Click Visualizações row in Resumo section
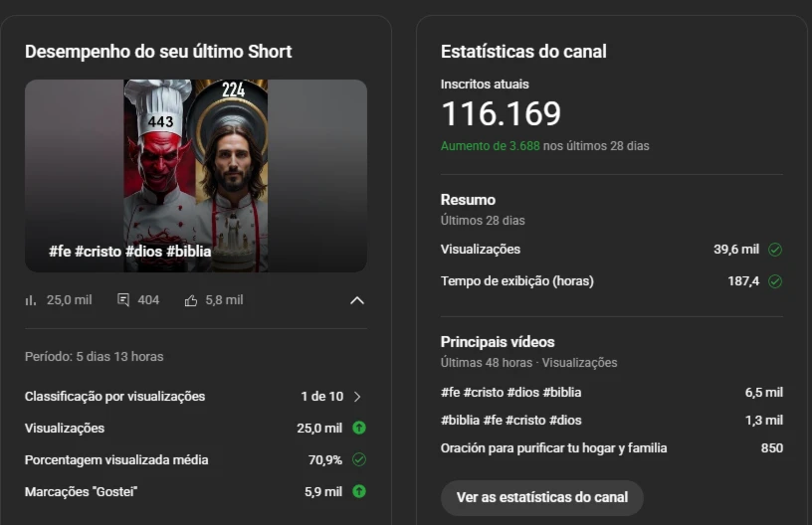The image size is (812, 525). pyautogui.click(x=612, y=250)
